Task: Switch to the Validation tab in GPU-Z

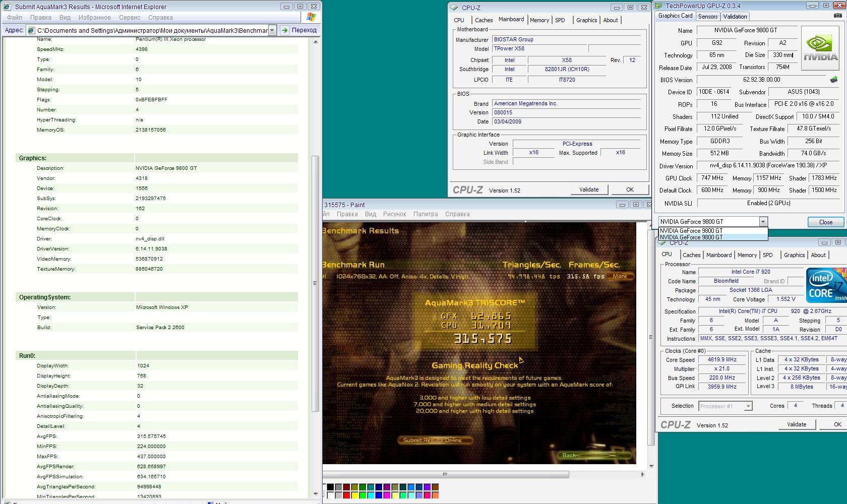Action: (735, 17)
